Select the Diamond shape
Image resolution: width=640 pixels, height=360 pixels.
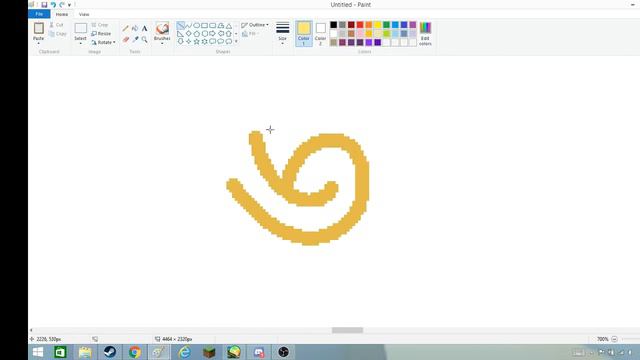coord(189,33)
